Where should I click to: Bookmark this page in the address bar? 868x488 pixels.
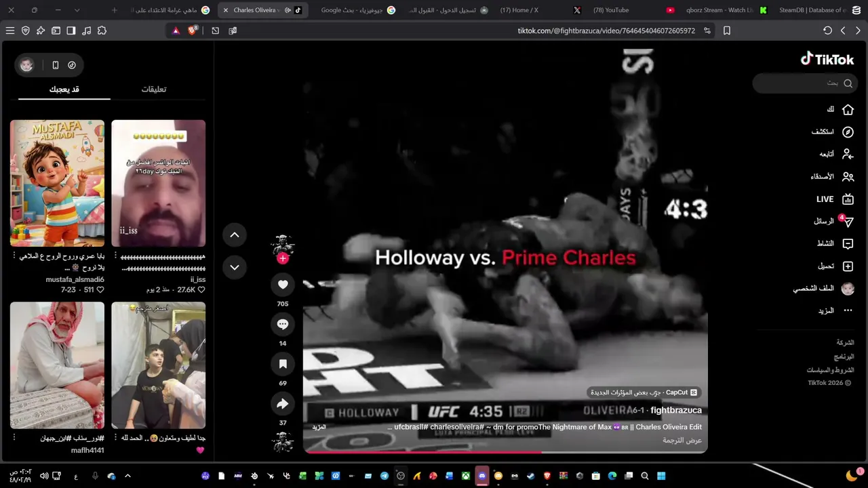(x=727, y=30)
